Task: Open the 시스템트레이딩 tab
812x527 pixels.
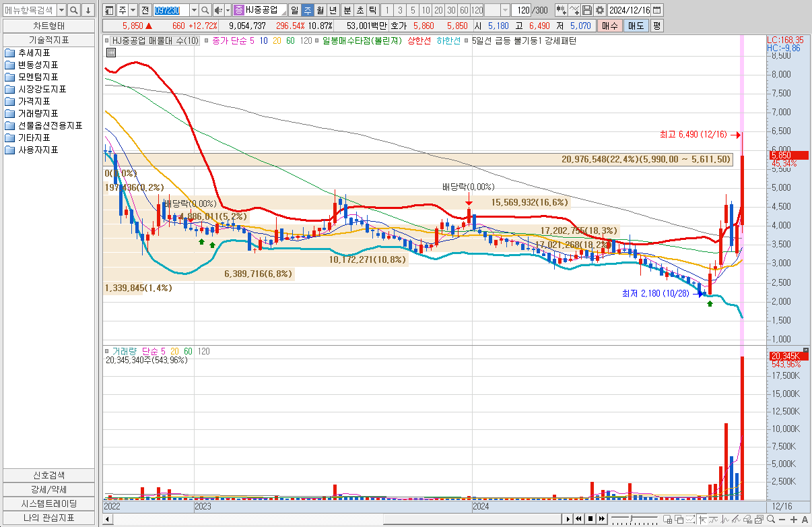Action: point(49,503)
